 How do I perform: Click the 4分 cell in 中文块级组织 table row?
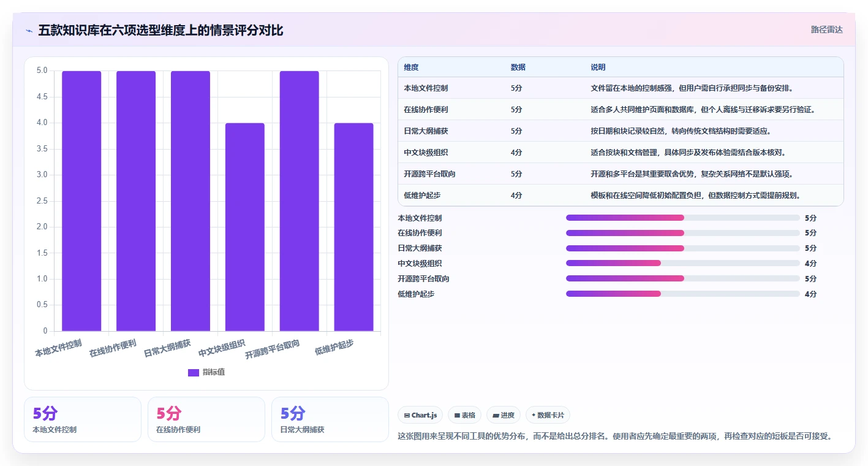pos(516,152)
